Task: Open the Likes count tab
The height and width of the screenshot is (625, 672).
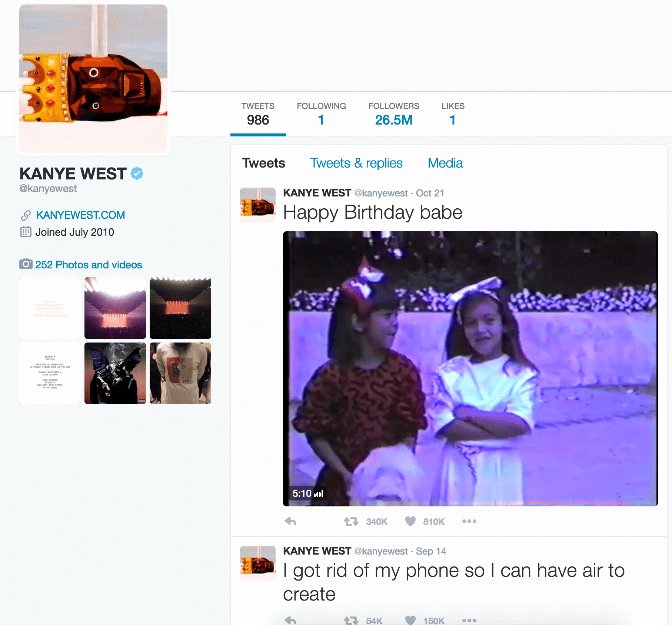Action: point(453,114)
